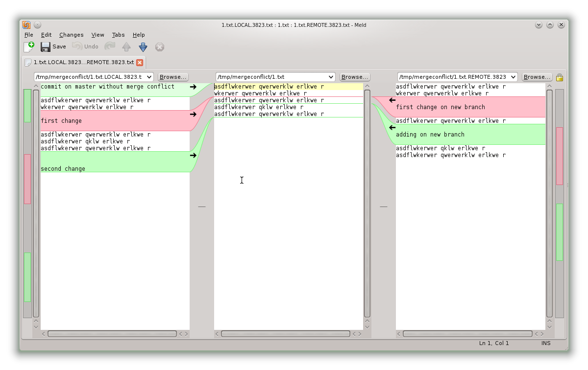Toggle the lock icon on REMOTE pane
The width and height of the screenshot is (588, 370).
click(560, 77)
